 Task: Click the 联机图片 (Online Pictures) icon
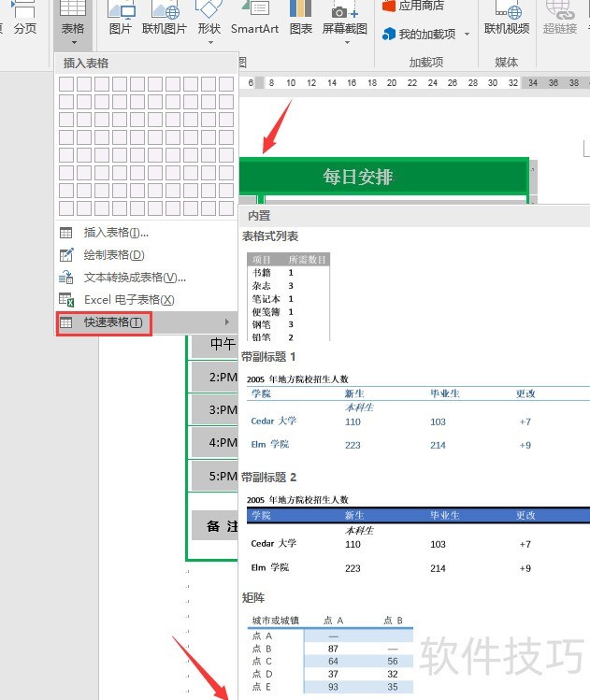[164, 18]
